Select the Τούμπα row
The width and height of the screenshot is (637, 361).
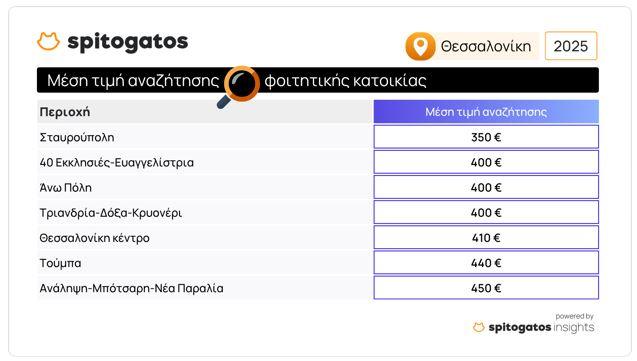(x=318, y=263)
